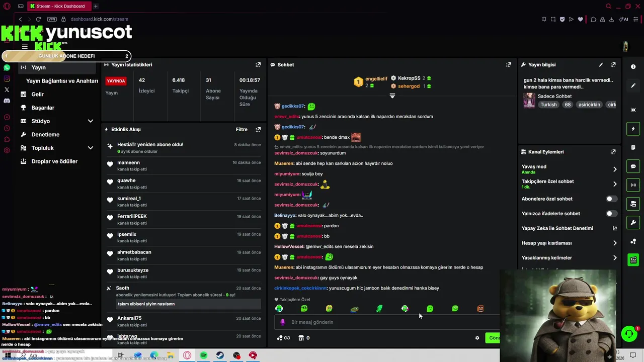Open Yasaklanmış kelimeler settings
644x362 pixels.
click(569, 258)
